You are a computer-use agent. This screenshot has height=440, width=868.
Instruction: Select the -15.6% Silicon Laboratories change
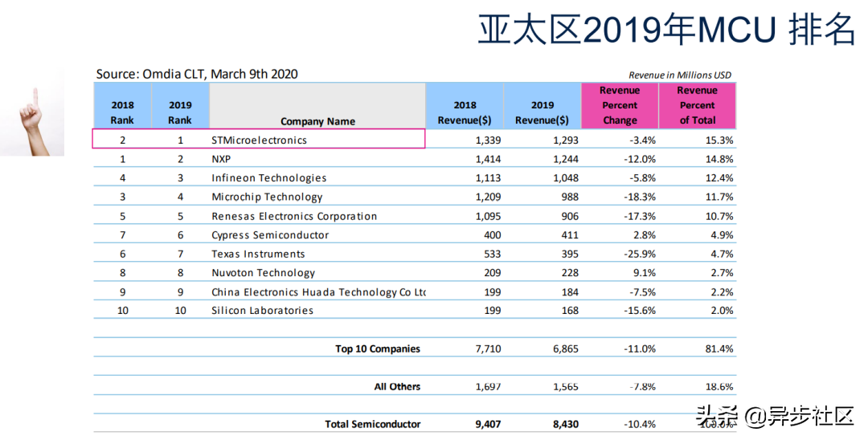[640, 311]
